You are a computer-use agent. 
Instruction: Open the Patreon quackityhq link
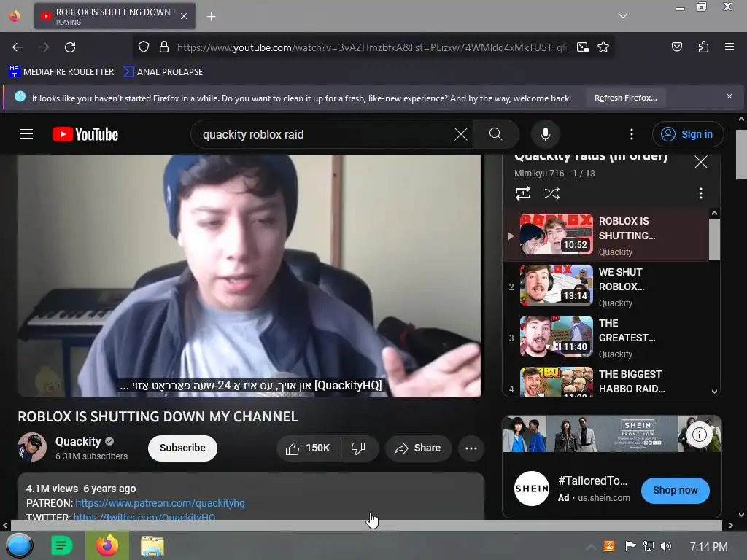pos(160,503)
